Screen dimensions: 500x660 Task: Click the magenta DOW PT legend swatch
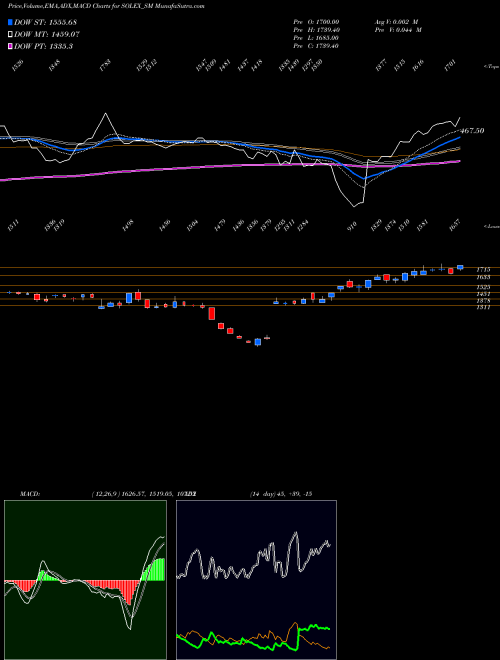(11, 46)
